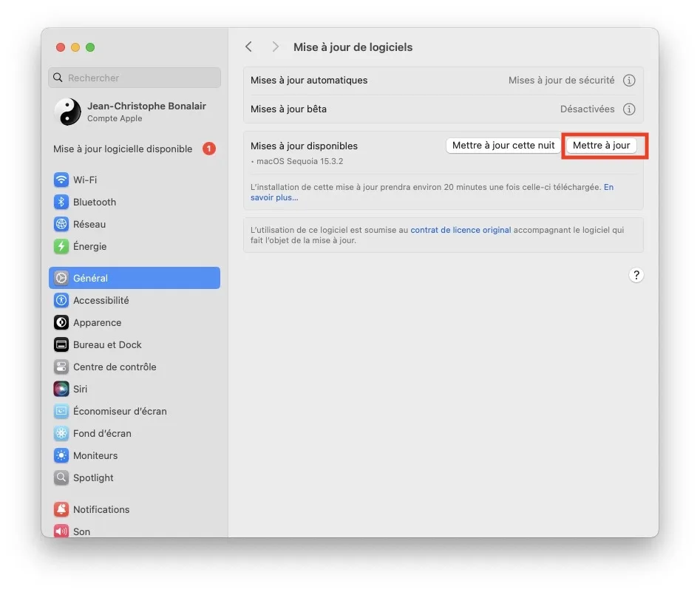
Task: Open Énergie settings icon
Action: click(x=61, y=246)
